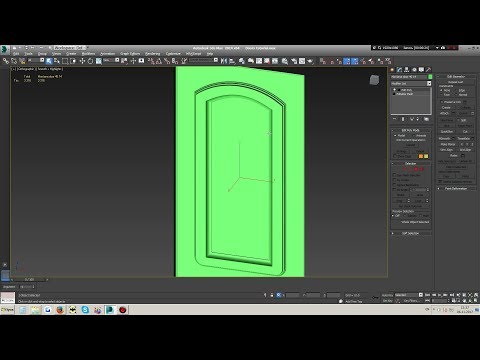
Task: Click the ViewCube in the viewport
Action: (374, 80)
